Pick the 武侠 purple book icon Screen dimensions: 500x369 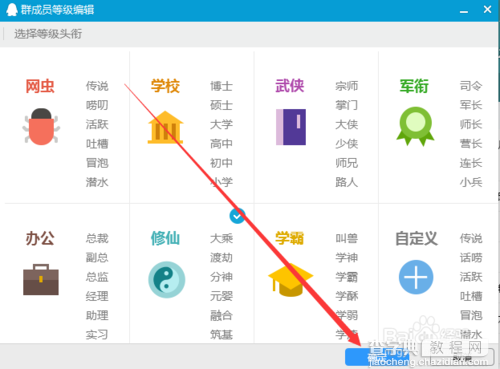pos(291,127)
